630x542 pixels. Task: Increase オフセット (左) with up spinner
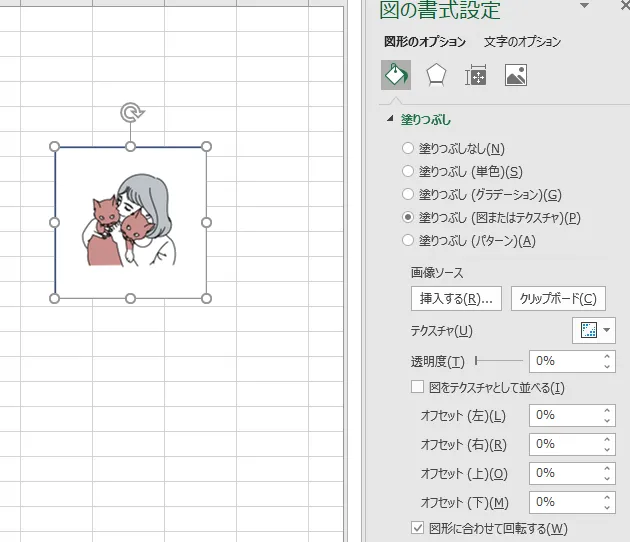coord(607,410)
